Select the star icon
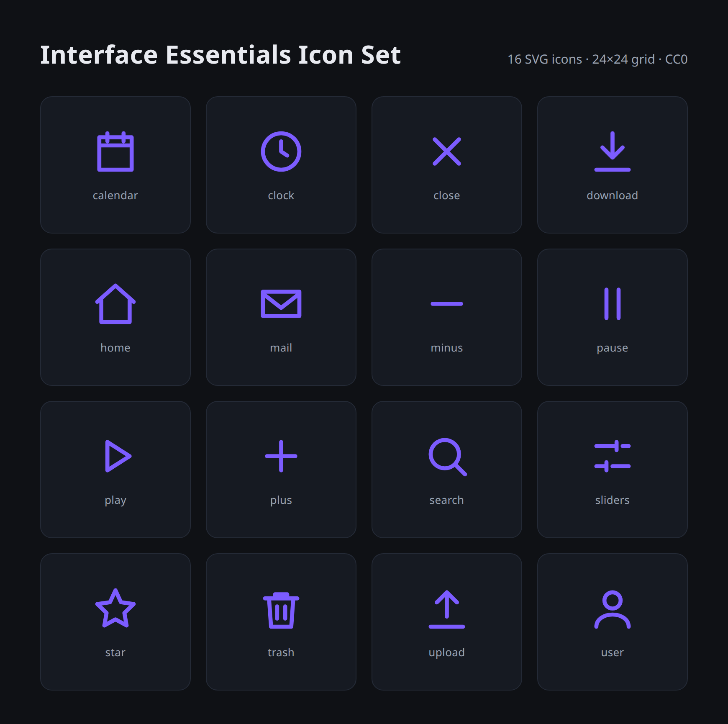The image size is (728, 724). click(115, 608)
